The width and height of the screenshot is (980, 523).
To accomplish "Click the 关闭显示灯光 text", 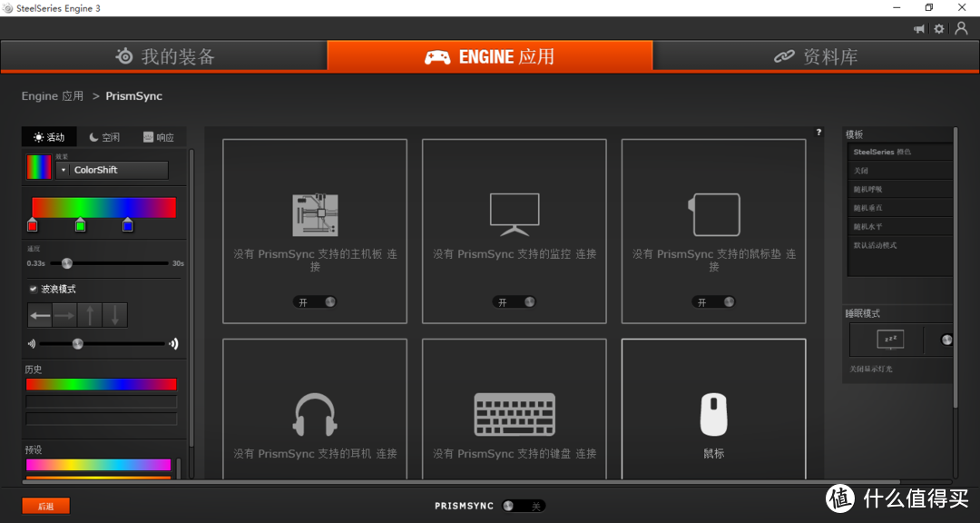I will pyautogui.click(x=870, y=370).
